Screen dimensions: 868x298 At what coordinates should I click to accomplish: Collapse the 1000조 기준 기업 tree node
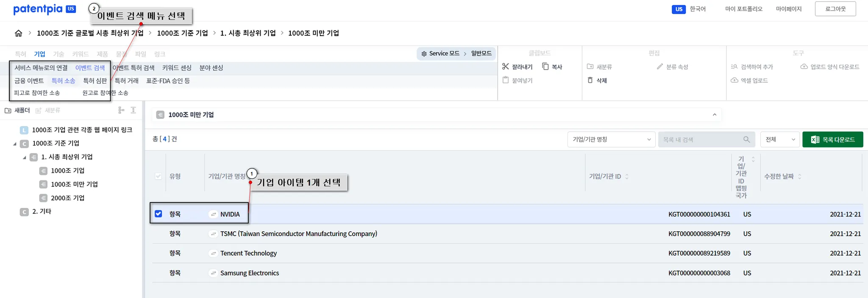15,144
